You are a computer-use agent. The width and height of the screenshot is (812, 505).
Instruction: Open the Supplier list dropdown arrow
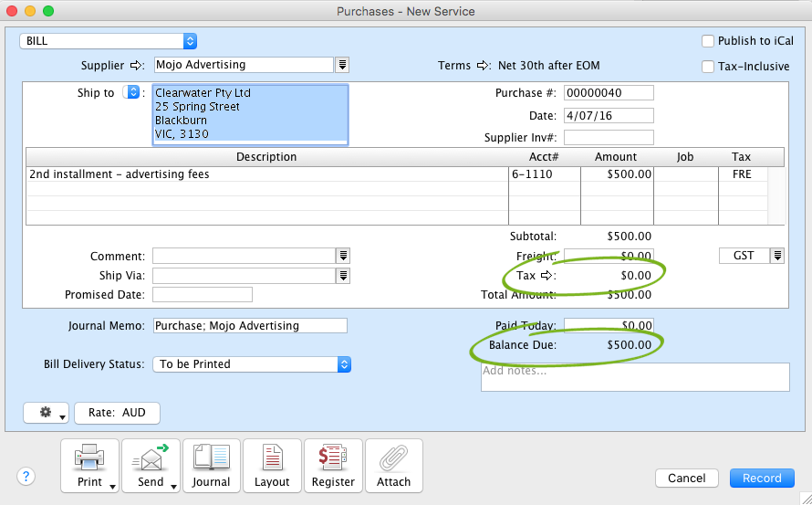coord(342,65)
